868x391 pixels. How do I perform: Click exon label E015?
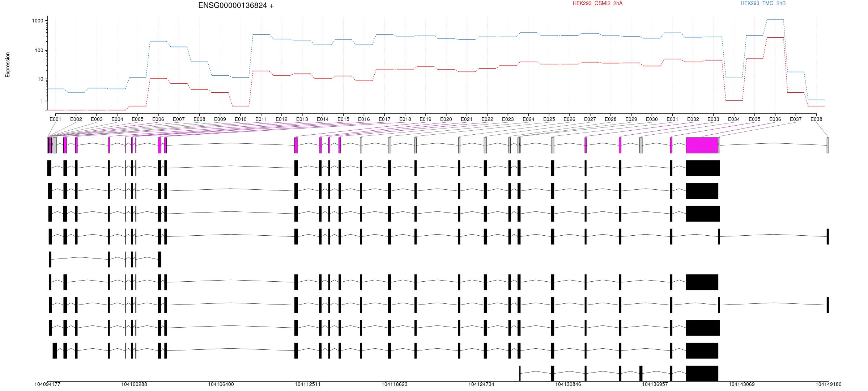(343, 119)
